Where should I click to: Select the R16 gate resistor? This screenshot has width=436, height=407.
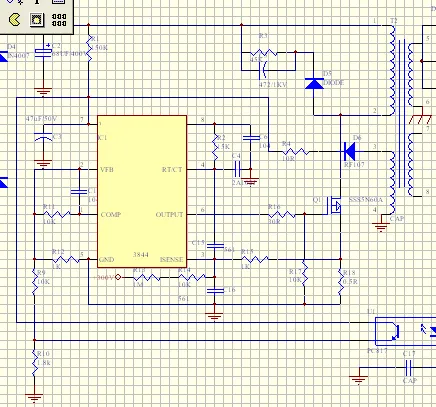(x=282, y=214)
